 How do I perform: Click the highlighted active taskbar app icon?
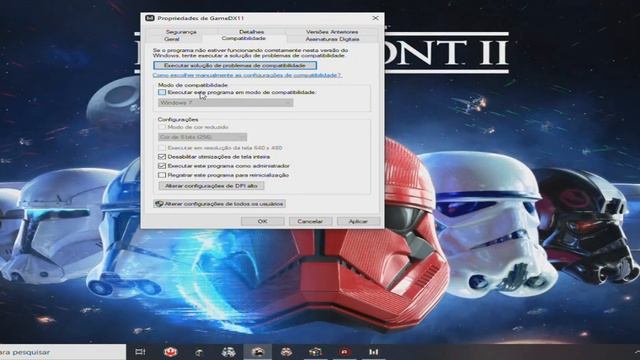[258, 352]
